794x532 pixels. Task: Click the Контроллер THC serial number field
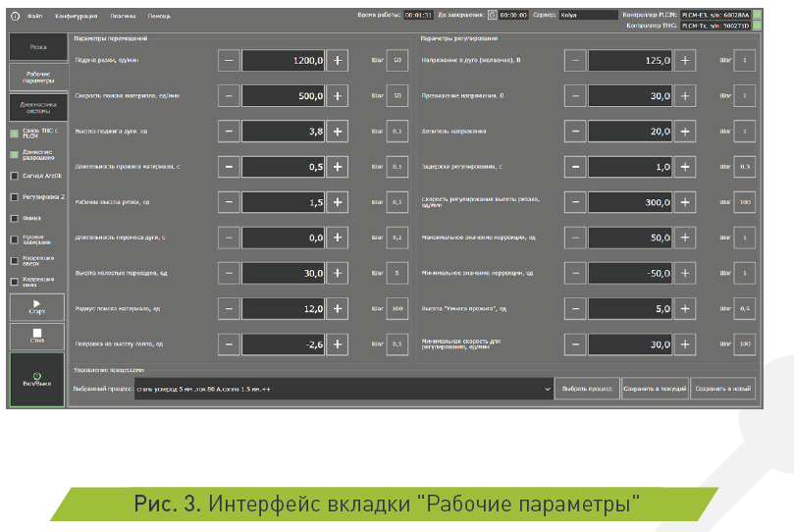tap(715, 26)
